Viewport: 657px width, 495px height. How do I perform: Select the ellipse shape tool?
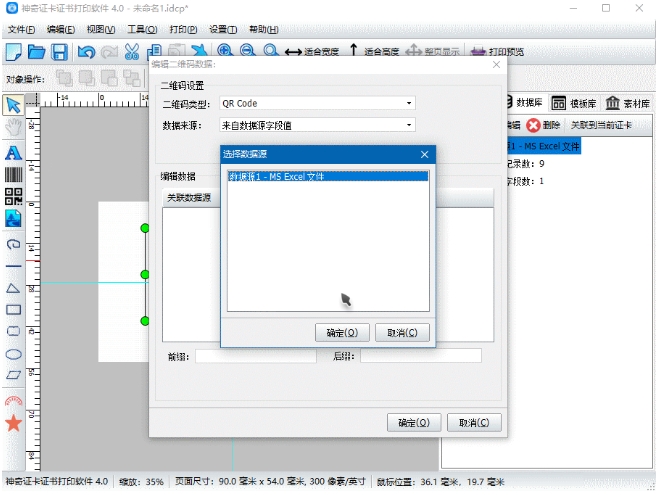tap(13, 355)
